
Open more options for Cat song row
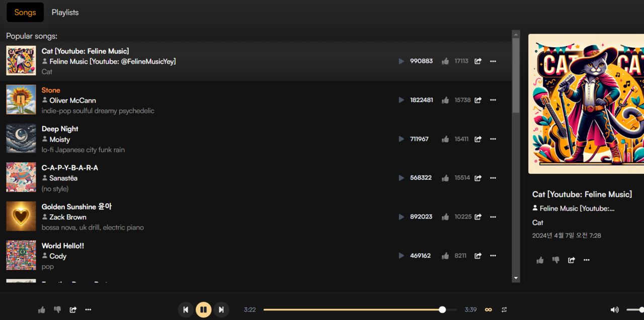(493, 61)
